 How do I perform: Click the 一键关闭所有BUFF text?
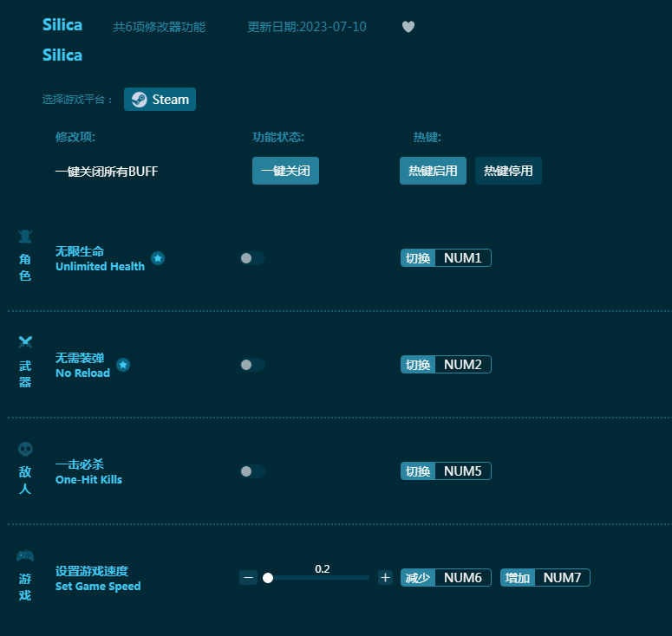click(107, 172)
